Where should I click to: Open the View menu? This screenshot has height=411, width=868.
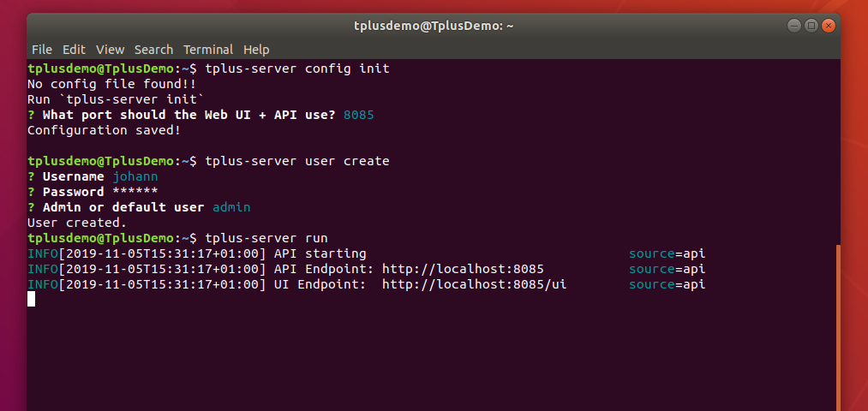click(110, 49)
